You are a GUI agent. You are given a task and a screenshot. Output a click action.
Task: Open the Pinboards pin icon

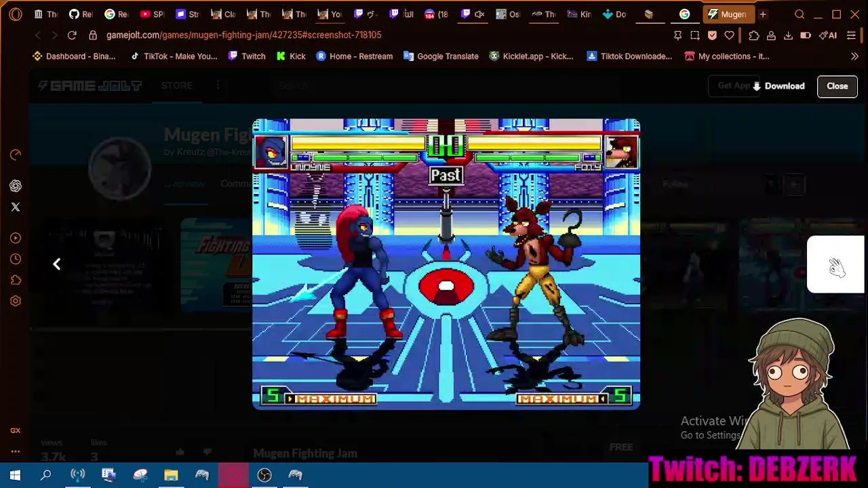677,35
